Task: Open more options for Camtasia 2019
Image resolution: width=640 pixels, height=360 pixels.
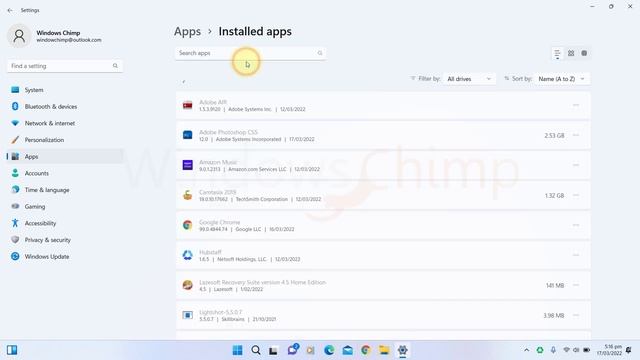Action: pyautogui.click(x=576, y=196)
